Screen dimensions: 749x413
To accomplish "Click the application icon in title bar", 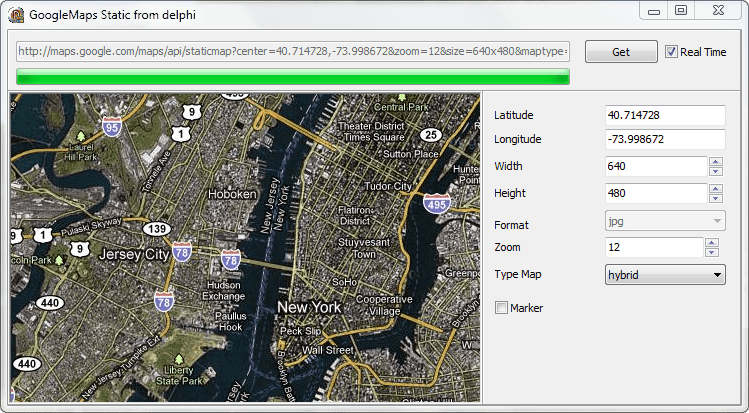I will click(x=16, y=15).
